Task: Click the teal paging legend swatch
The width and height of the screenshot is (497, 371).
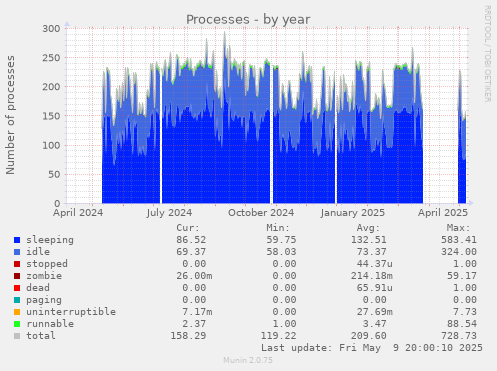Action: coord(17,300)
